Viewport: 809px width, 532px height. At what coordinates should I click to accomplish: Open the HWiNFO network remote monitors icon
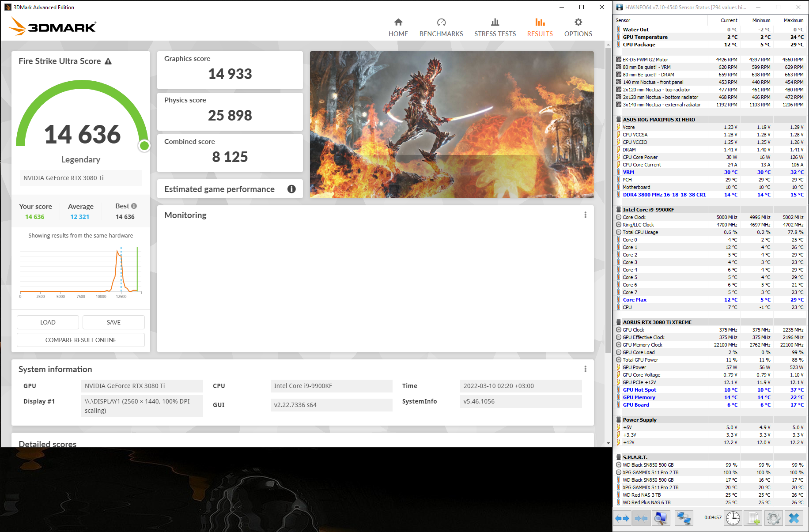point(684,518)
